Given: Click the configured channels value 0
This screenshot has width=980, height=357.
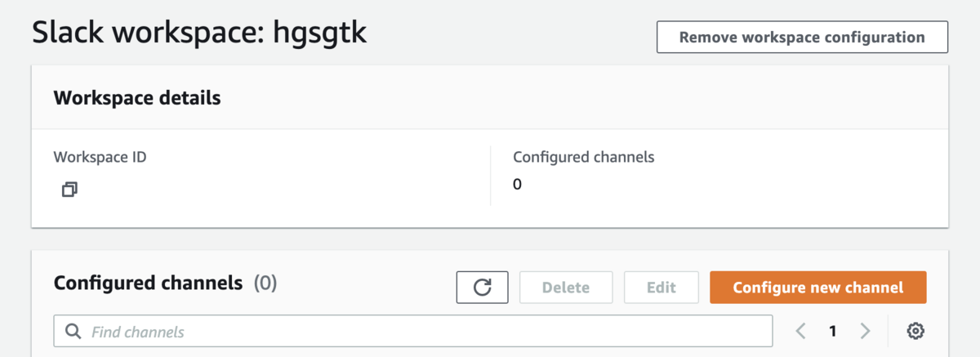Looking at the screenshot, I should pos(517,185).
